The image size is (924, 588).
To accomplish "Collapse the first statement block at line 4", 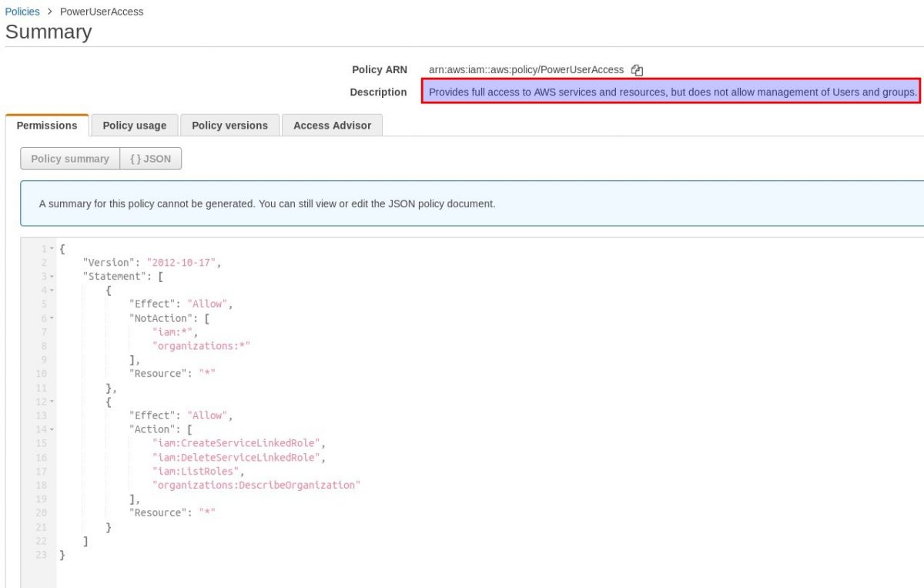I will pos(52,291).
